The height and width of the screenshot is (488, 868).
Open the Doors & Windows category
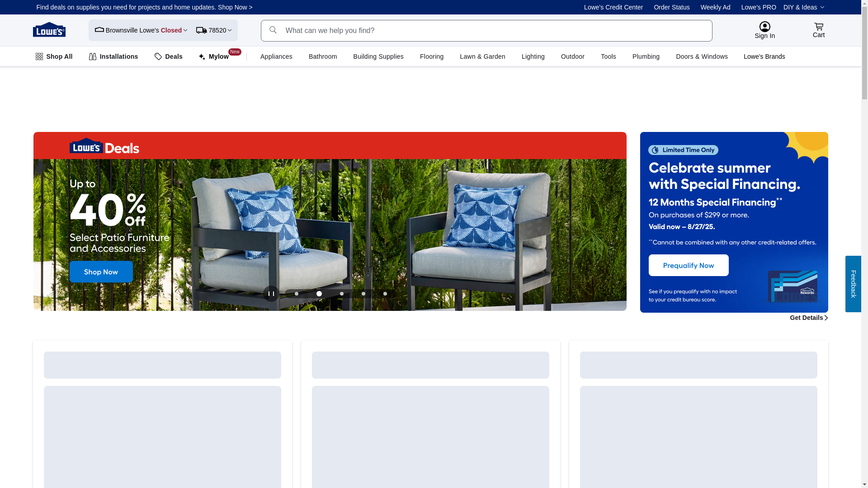[702, 56]
